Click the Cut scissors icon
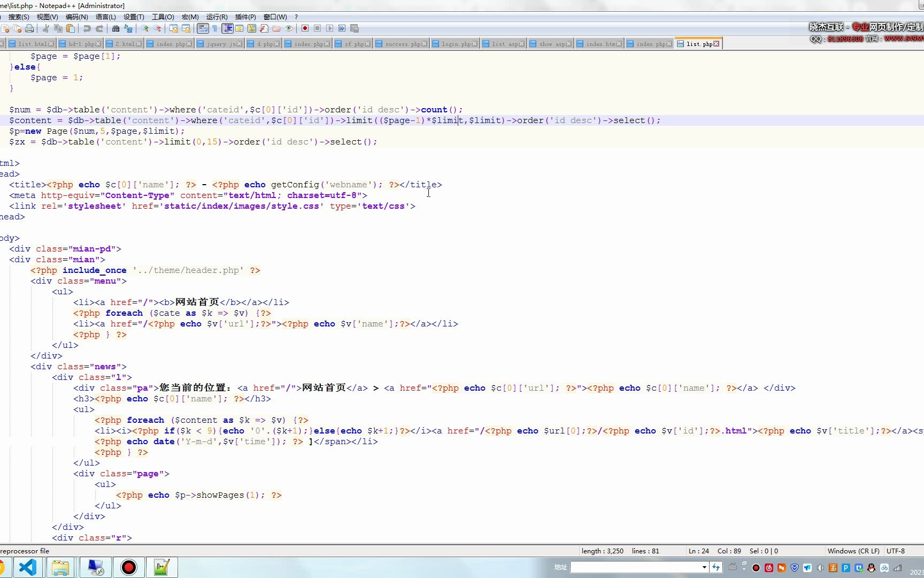 pos(46,28)
